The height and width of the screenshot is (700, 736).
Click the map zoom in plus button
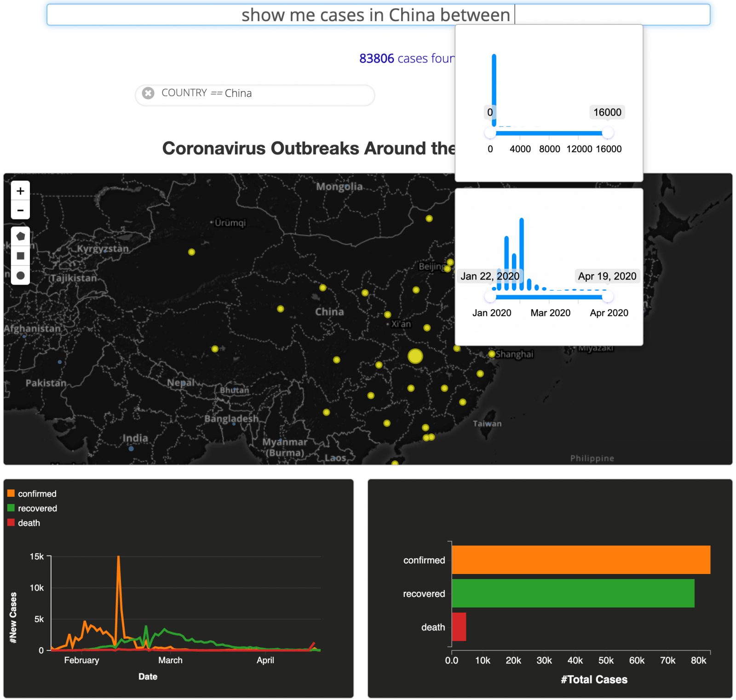click(x=20, y=191)
